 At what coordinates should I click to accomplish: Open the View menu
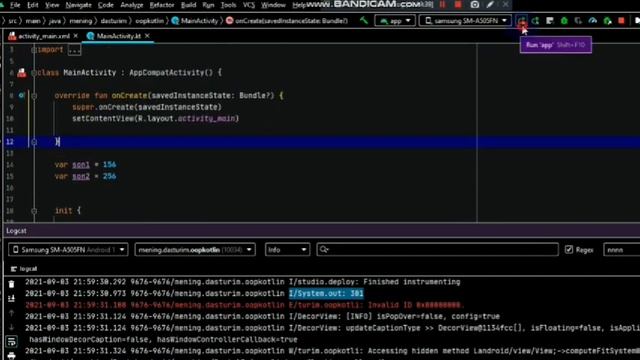click(x=52, y=5)
